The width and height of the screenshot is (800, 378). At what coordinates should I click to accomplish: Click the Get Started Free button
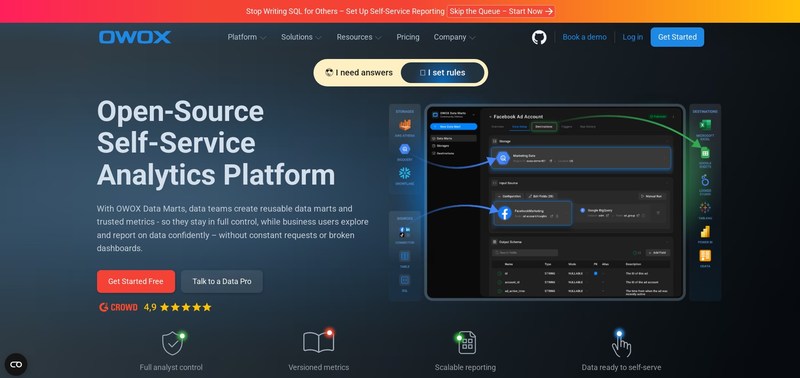click(x=136, y=282)
